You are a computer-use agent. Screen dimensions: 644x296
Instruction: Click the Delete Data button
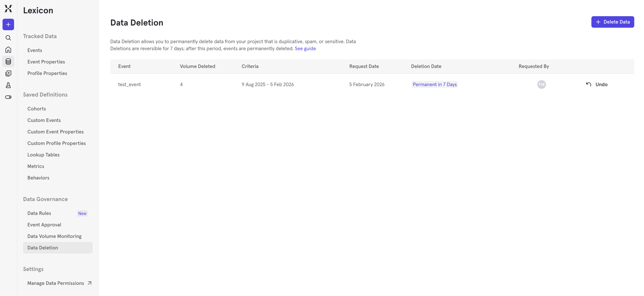point(612,22)
